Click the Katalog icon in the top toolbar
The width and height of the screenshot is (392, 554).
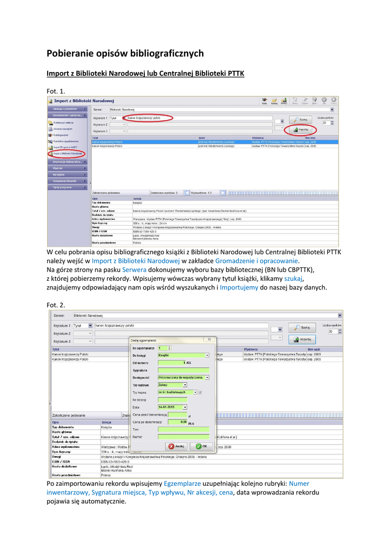[x=274, y=100]
